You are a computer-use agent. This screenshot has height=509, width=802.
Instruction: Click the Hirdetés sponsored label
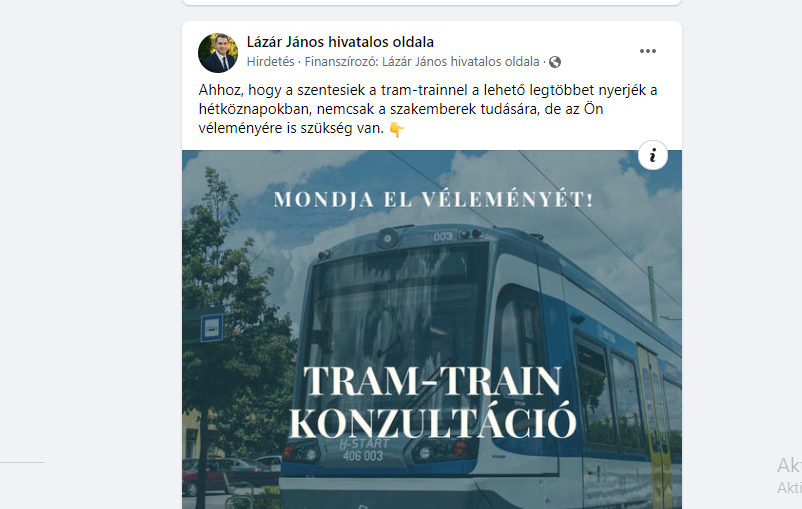coord(271,62)
